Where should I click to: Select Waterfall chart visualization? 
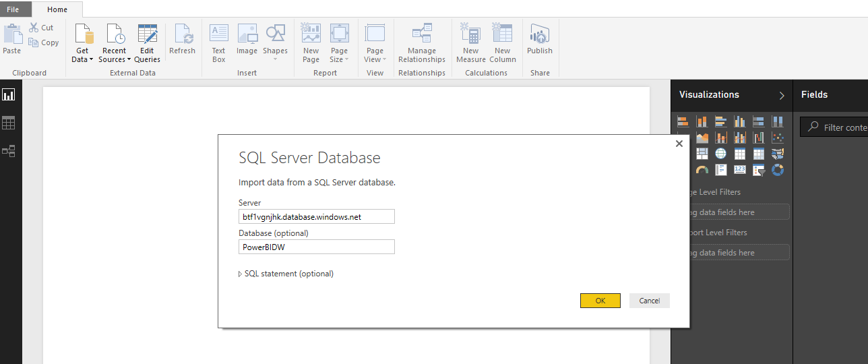(759, 138)
